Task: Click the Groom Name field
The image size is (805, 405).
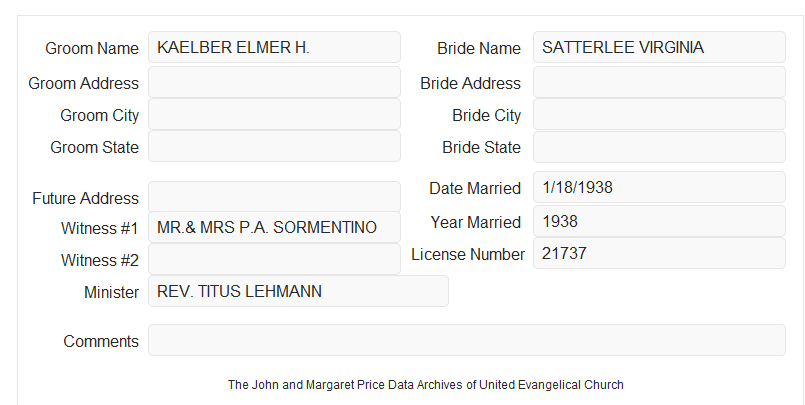Action: (274, 47)
